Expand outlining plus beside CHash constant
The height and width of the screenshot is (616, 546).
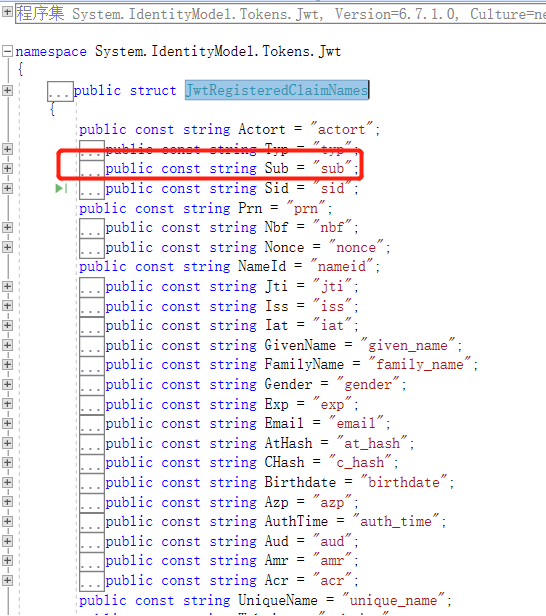pos(7,462)
